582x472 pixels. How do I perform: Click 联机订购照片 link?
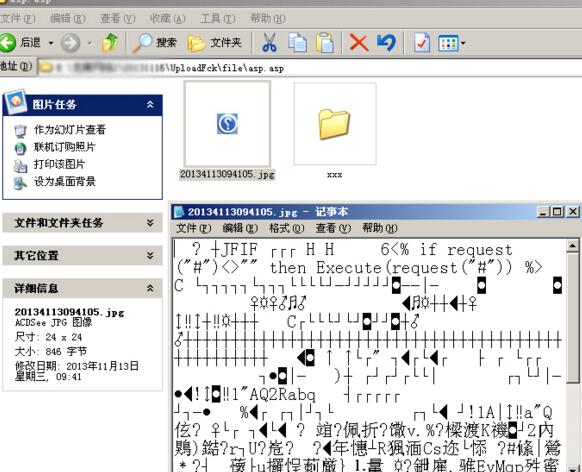(x=65, y=147)
